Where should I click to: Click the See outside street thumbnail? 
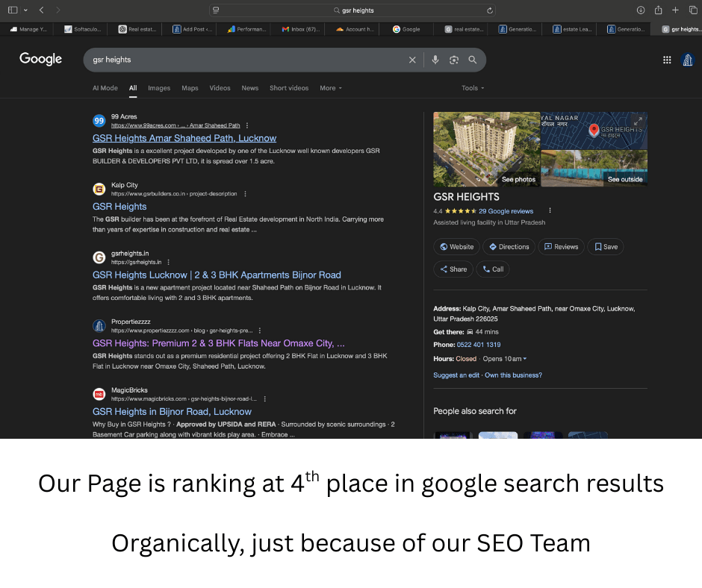(x=594, y=168)
